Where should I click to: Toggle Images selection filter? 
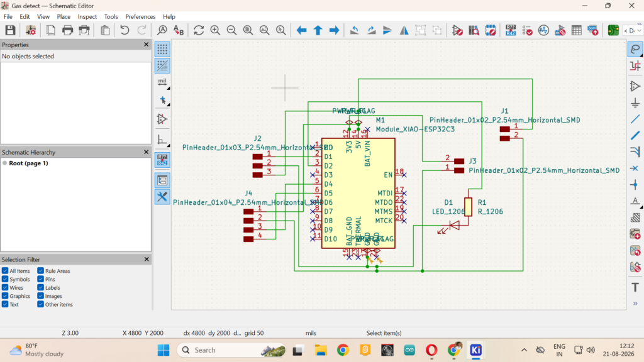(x=41, y=296)
